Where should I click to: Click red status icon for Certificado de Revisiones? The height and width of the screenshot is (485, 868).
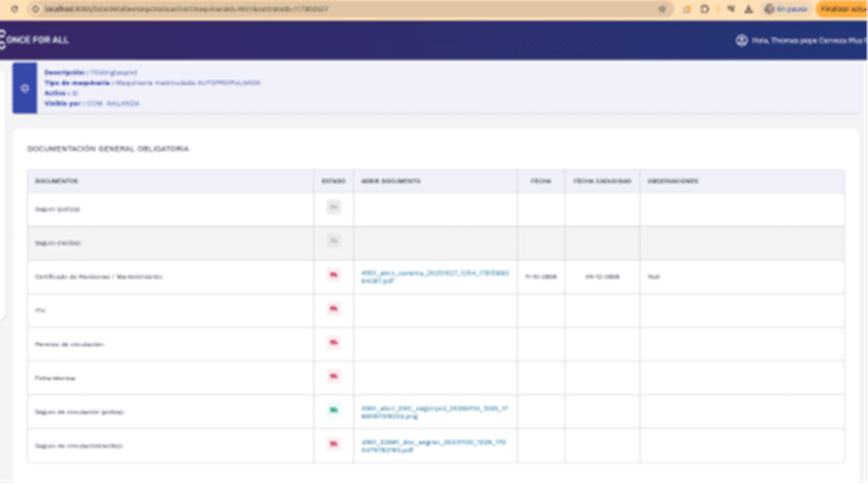(x=334, y=275)
